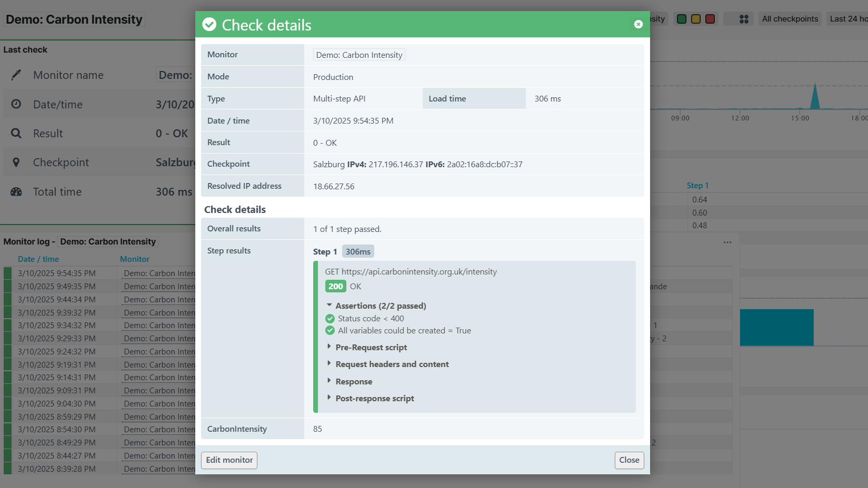Click the gauge icon beside Total time
This screenshot has width=868, height=488.
[x=16, y=192]
